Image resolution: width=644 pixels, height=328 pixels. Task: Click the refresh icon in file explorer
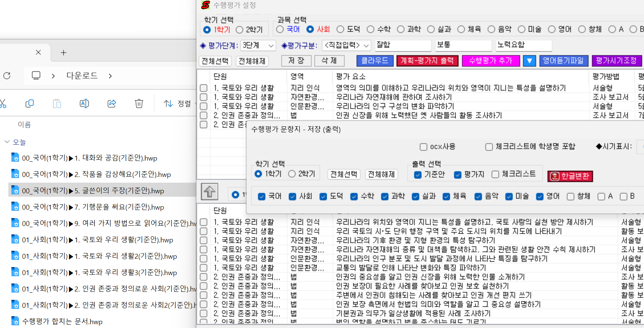7,76
